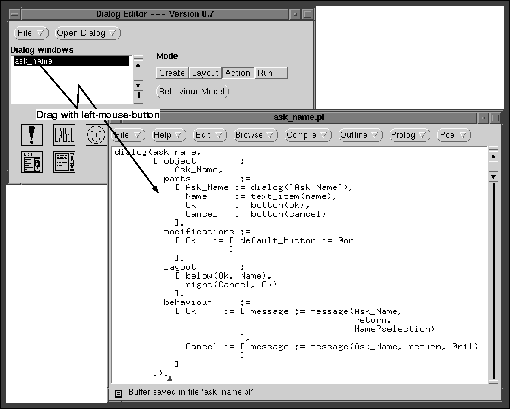The height and width of the screenshot is (409, 510).
Task: Switch mode to Run
Action: pyautogui.click(x=271, y=73)
